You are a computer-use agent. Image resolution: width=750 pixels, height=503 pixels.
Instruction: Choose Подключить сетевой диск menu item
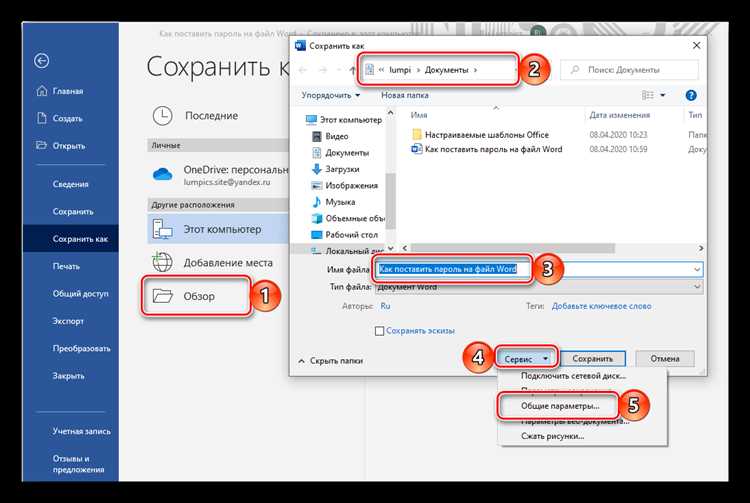573,376
